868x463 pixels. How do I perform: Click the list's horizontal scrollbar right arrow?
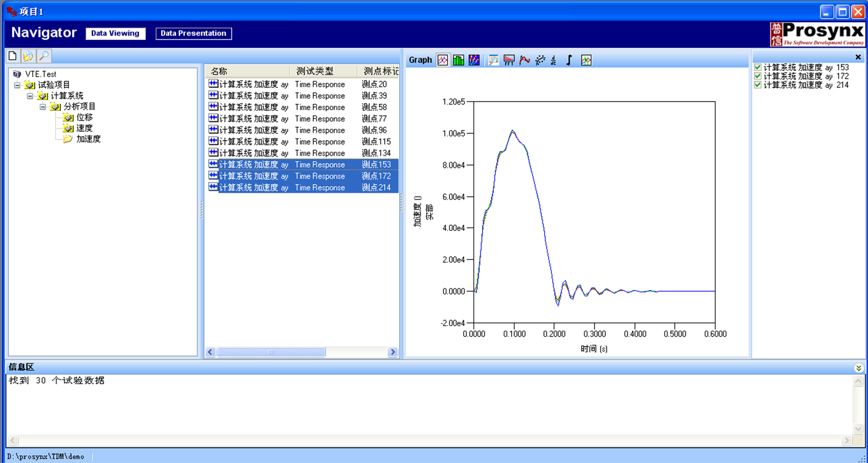click(x=392, y=352)
